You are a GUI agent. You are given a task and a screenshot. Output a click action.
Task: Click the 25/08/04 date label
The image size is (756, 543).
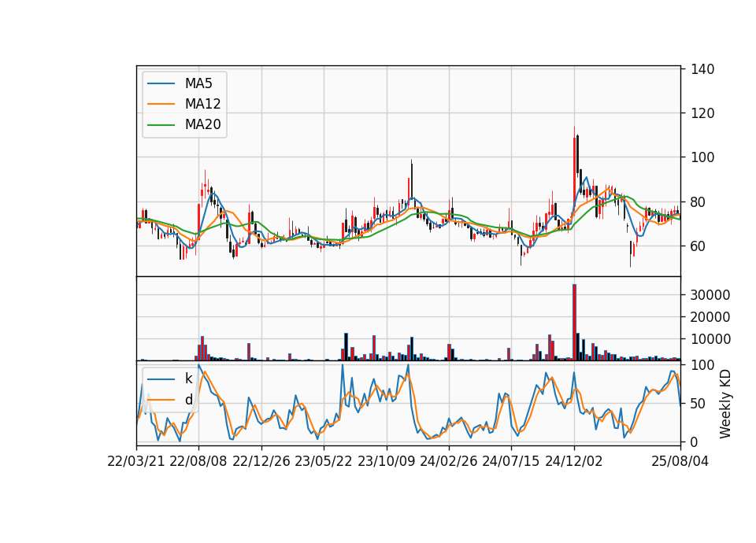(x=680, y=461)
